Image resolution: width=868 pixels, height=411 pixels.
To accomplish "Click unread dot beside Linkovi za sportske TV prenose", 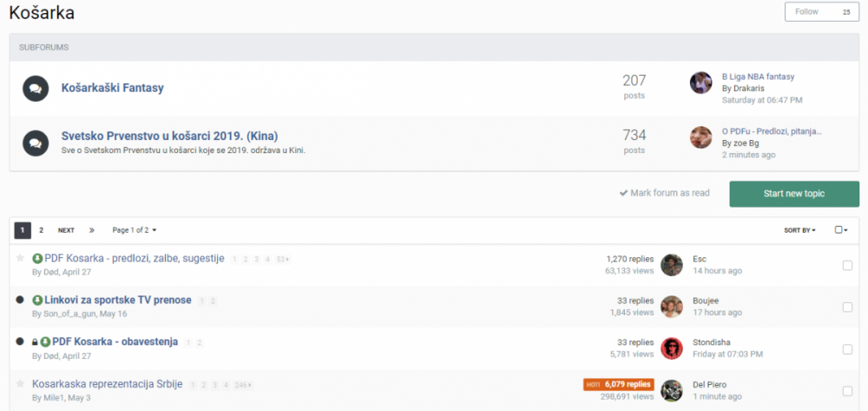I will pos(20,300).
